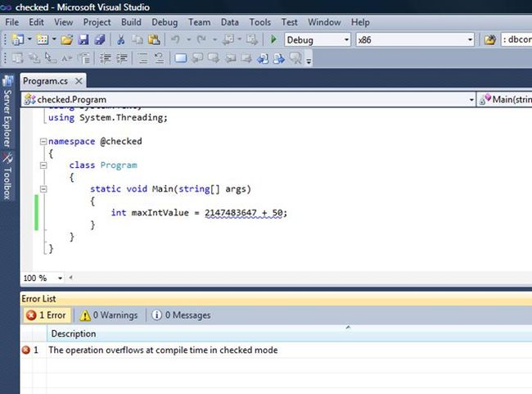Click the Decrease Indent icon
This screenshot has height=394, width=532.
(x=106, y=58)
